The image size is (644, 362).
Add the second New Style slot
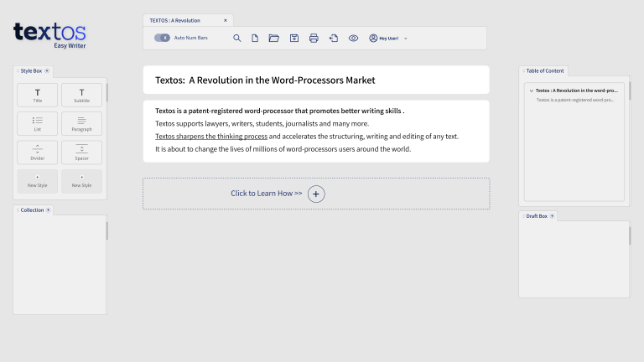[81, 181]
